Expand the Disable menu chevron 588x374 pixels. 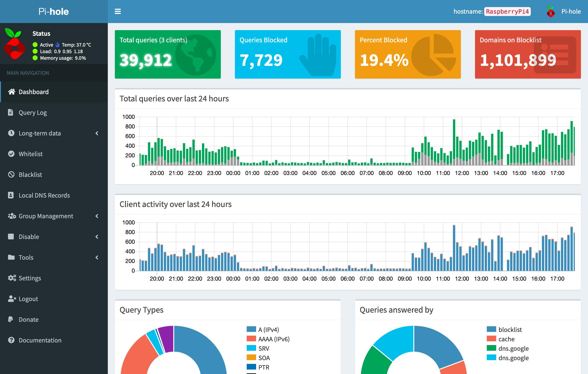point(97,237)
